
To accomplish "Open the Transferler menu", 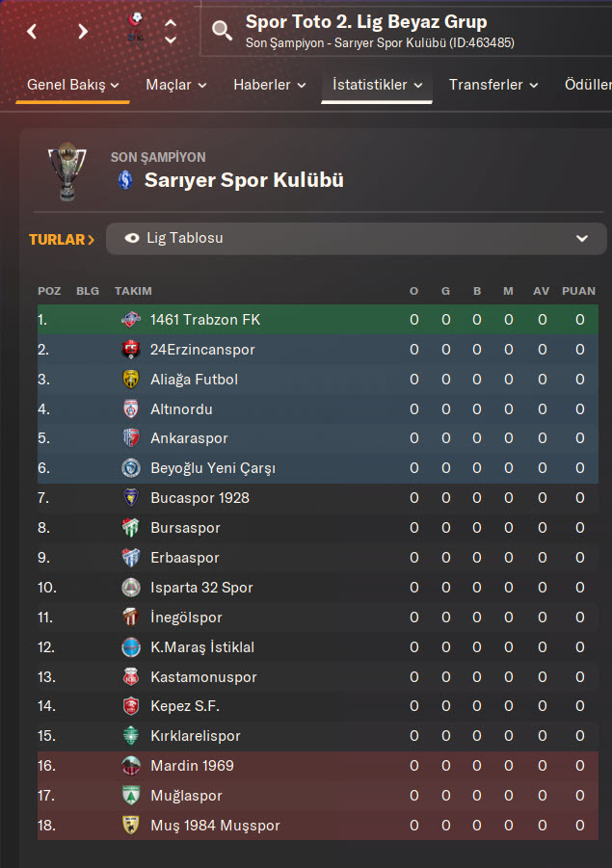I will tap(492, 85).
